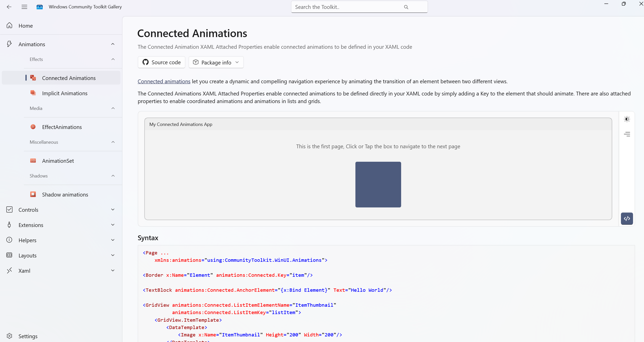This screenshot has width=644, height=342.
Task: Toggle the hamburger navigation menu
Action: pyautogui.click(x=24, y=7)
